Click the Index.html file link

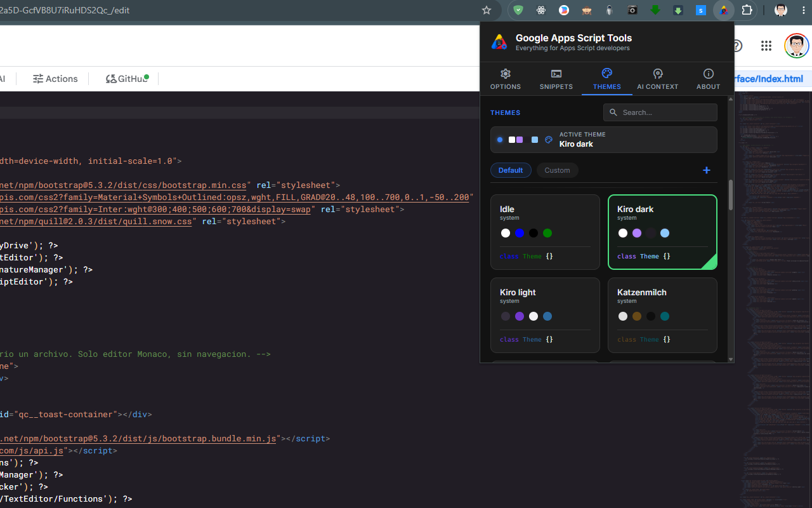tap(769, 79)
